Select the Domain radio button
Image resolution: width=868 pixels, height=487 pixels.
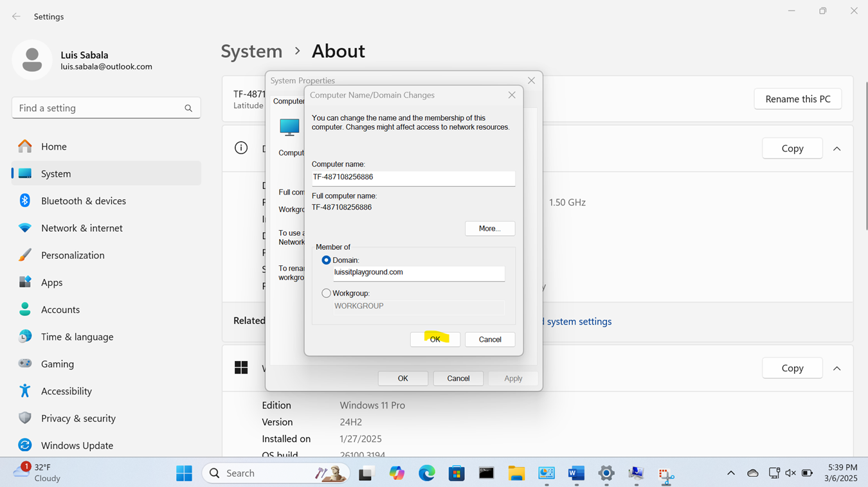point(326,260)
